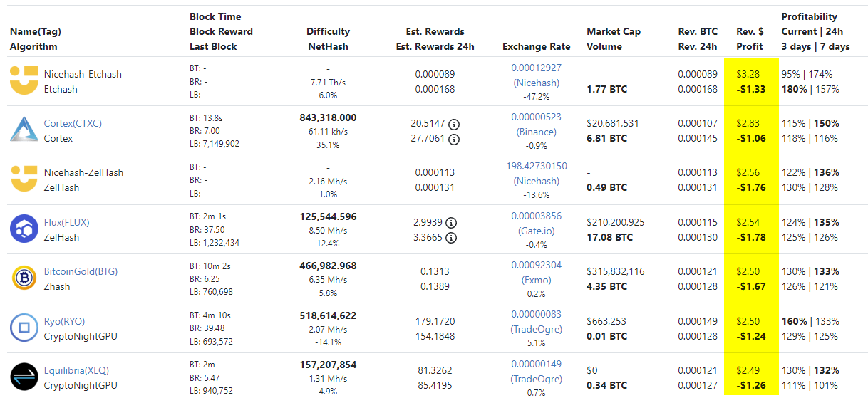Click the BitcoinGold coin logo

tap(24, 278)
